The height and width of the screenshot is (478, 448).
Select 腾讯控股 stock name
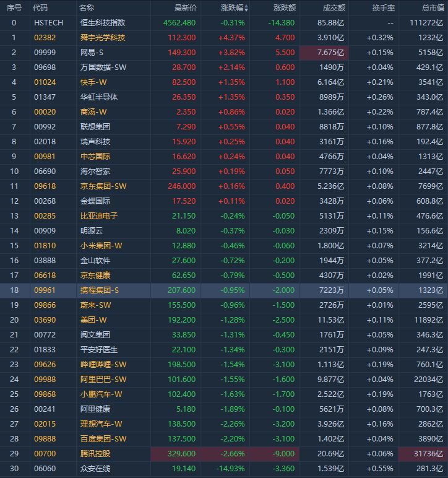95,454
